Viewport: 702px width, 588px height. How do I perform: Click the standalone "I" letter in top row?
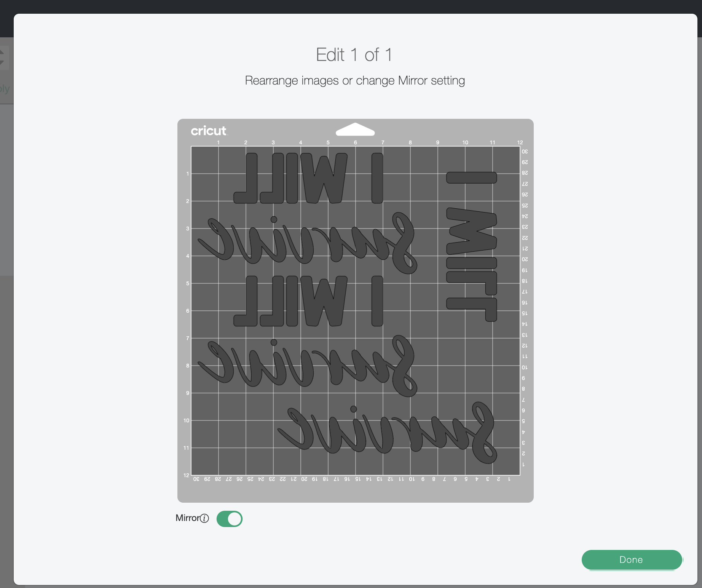click(x=377, y=178)
